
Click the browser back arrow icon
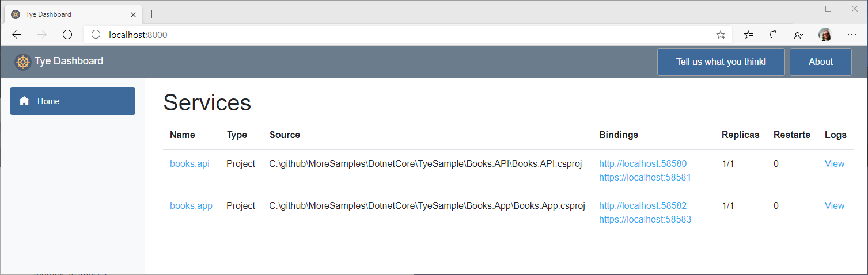17,35
